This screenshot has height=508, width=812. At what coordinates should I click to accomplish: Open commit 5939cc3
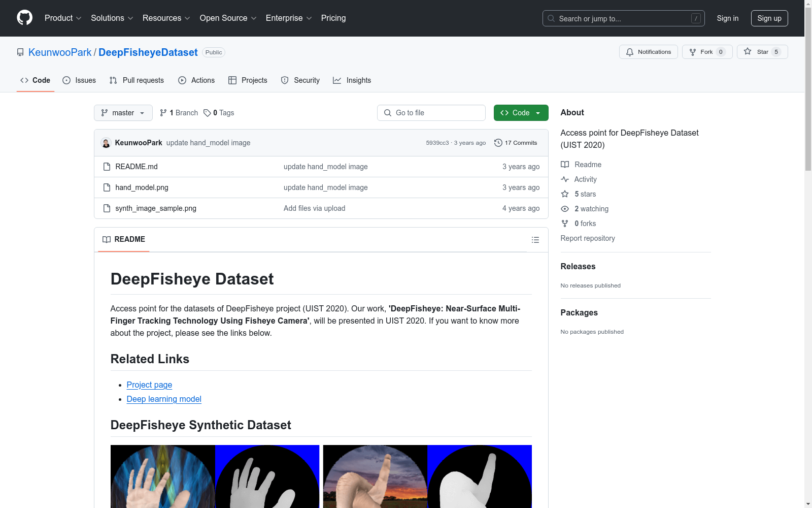pos(437,143)
